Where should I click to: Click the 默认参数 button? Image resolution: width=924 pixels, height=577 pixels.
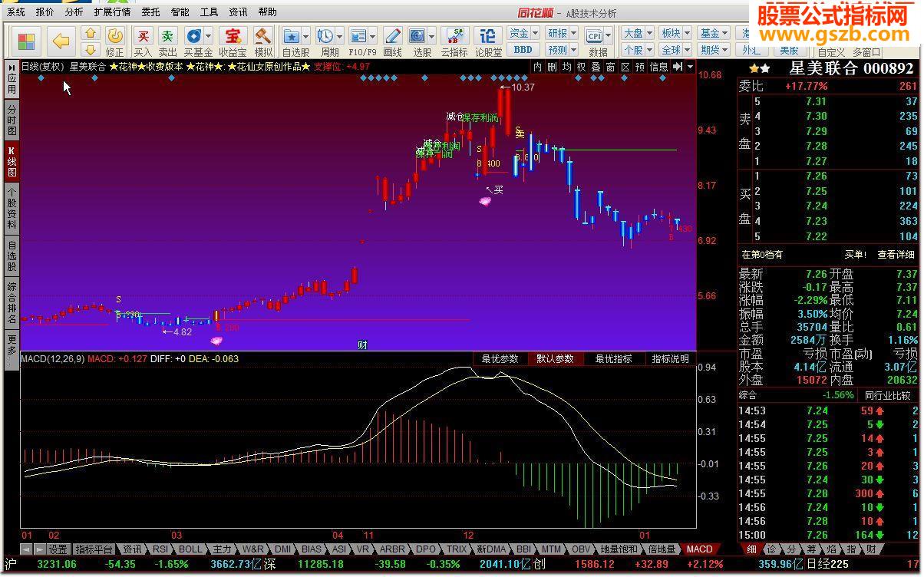click(555, 359)
